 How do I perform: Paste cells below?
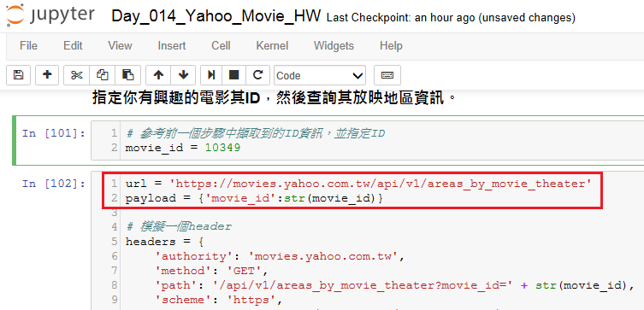tap(128, 75)
